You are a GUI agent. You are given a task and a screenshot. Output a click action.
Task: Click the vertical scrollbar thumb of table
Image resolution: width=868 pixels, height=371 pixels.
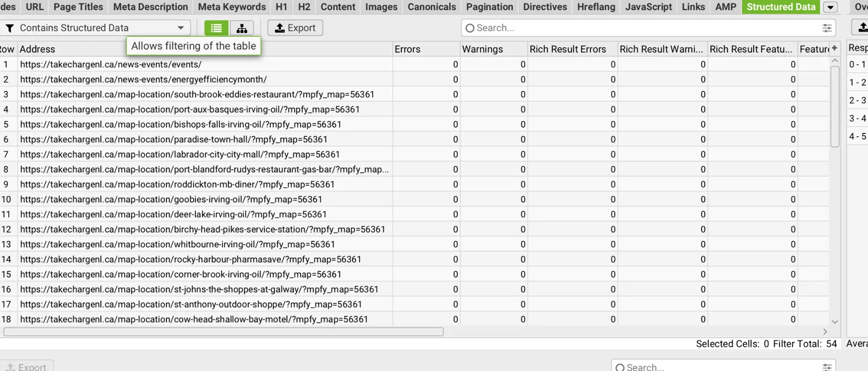pyautogui.click(x=835, y=106)
